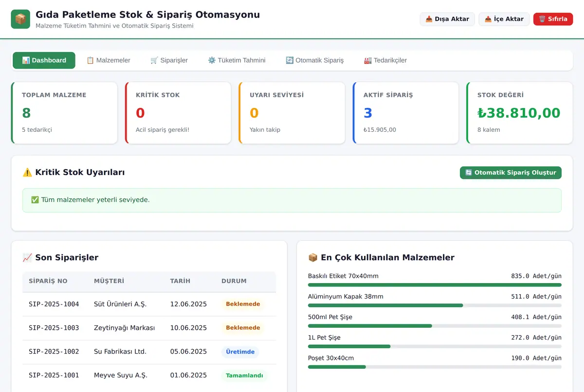Open the Aktif Sipariş stat card

coord(406,113)
